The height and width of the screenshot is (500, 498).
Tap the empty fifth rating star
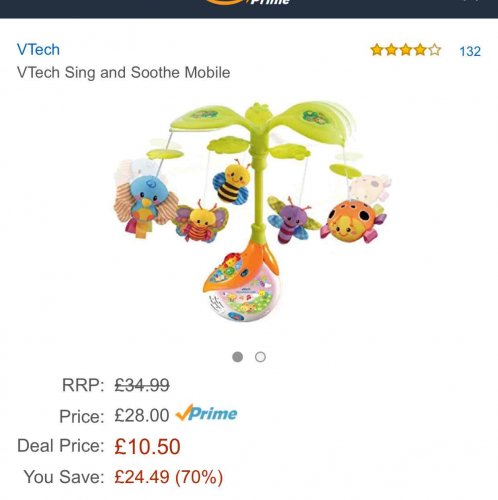pos(434,50)
